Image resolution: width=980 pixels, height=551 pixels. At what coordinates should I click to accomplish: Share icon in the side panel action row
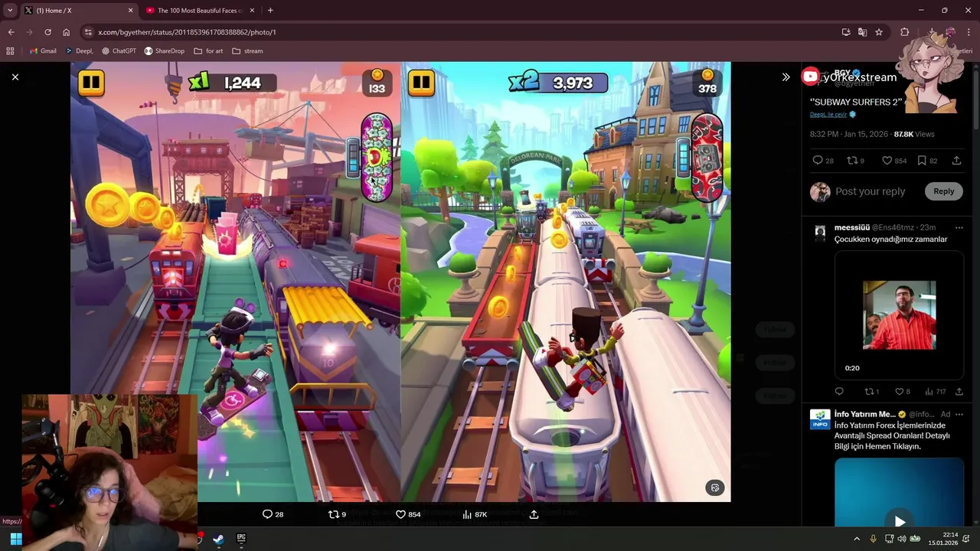coord(956,161)
